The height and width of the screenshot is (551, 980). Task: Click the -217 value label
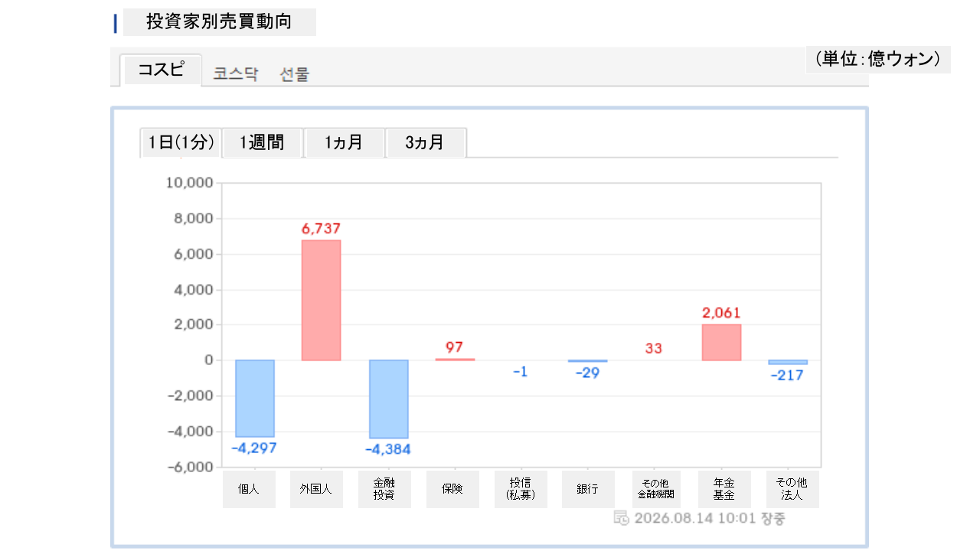(788, 375)
